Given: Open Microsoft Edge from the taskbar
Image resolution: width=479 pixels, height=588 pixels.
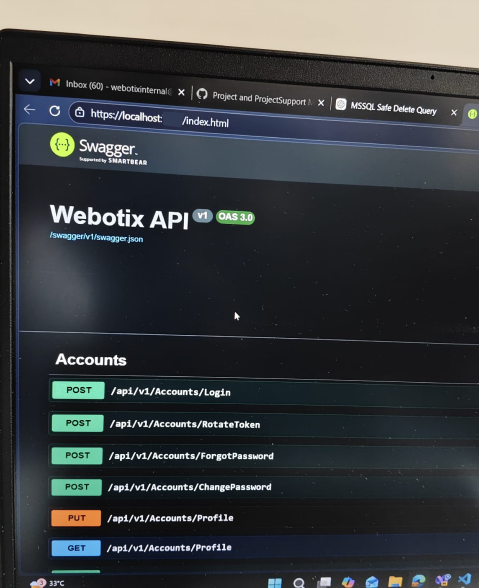Looking at the screenshot, I should pos(419,580).
